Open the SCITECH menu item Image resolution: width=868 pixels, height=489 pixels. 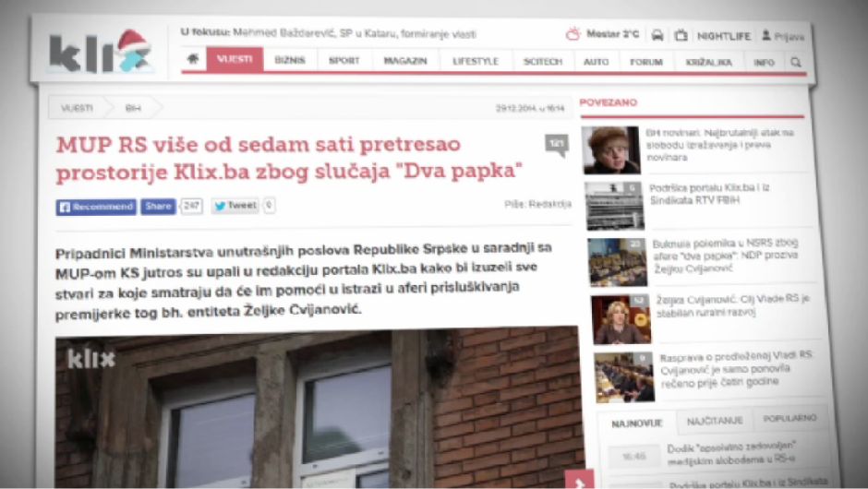[x=543, y=62]
